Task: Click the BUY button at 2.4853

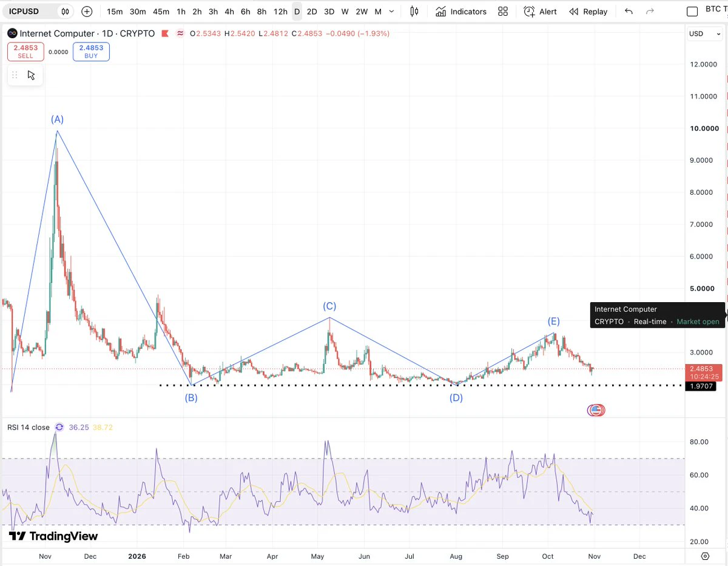Action: (x=91, y=52)
